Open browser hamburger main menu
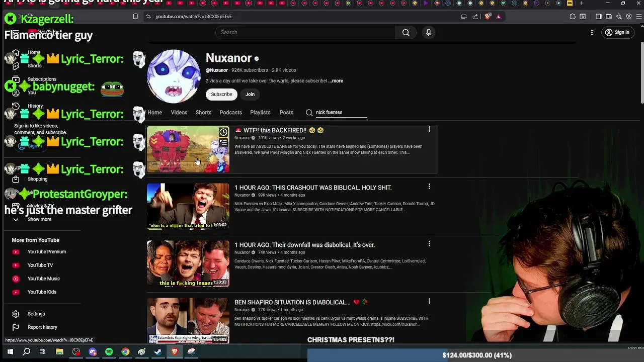The width and height of the screenshot is (644, 362). tap(639, 17)
